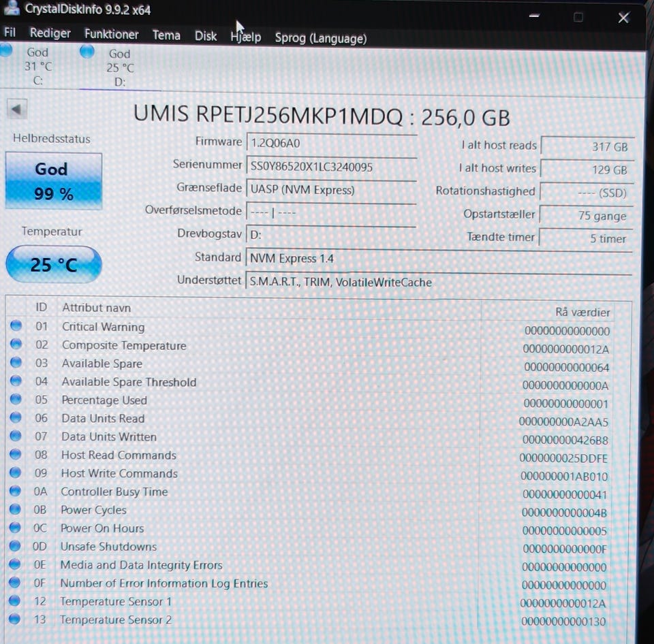The height and width of the screenshot is (644, 654).
Task: Select the Percentage Used attribute name
Action: pyautogui.click(x=104, y=400)
